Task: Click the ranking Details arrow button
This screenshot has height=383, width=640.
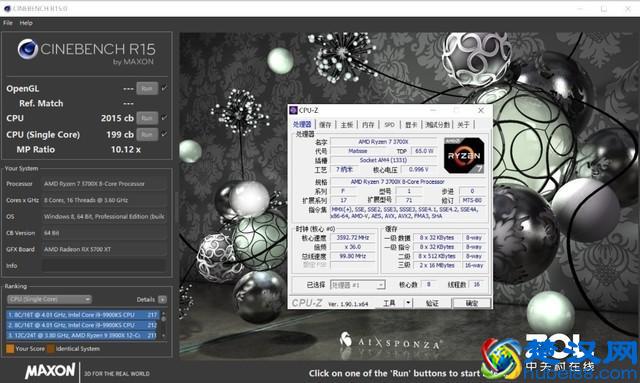Action: (x=162, y=300)
